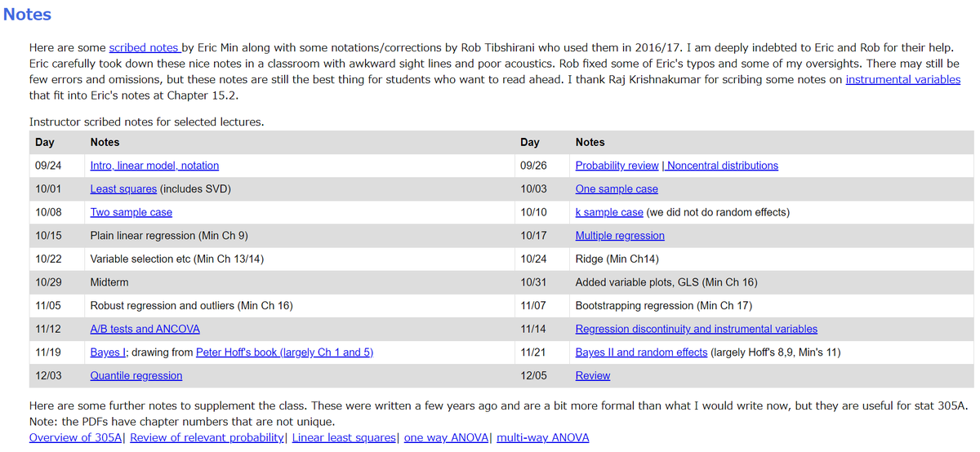980x452 pixels.
Task: Open the "Quantile regression" notes
Action: click(136, 376)
